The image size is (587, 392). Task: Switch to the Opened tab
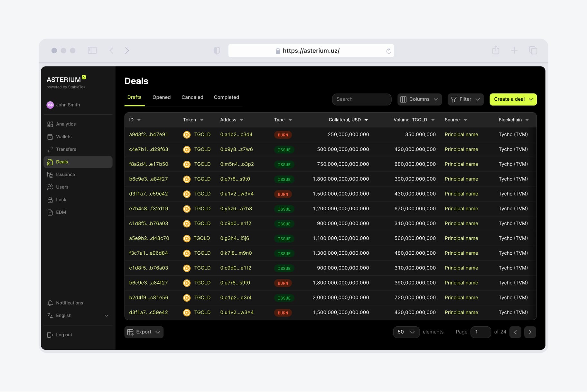click(x=162, y=97)
